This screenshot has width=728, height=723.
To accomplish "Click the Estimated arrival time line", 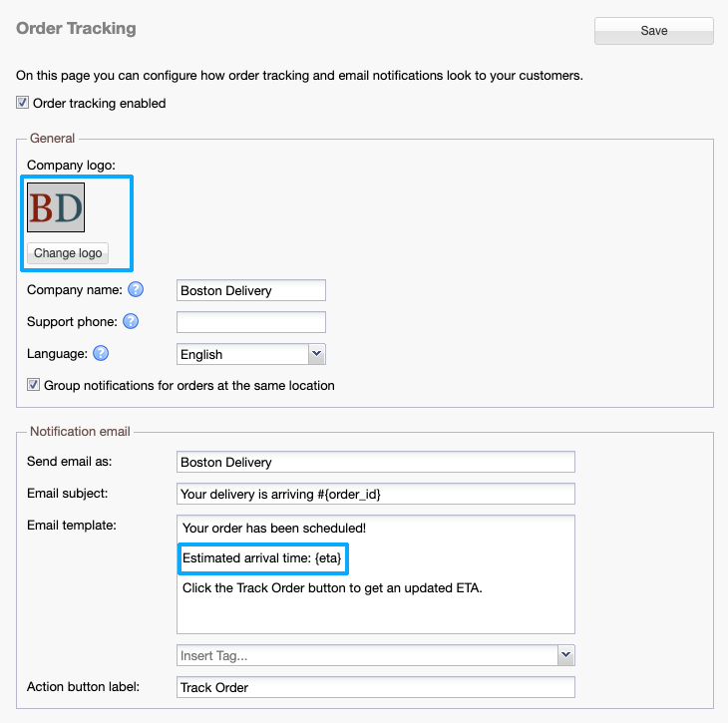I will point(262,558).
